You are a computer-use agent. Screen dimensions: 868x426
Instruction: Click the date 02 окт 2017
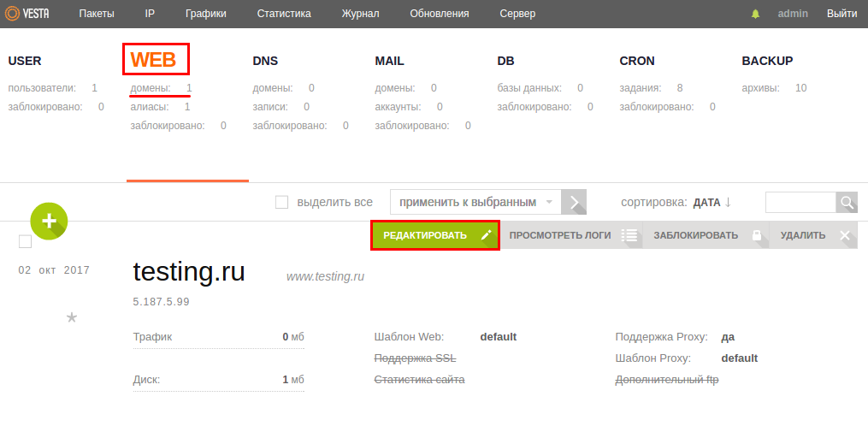54,270
